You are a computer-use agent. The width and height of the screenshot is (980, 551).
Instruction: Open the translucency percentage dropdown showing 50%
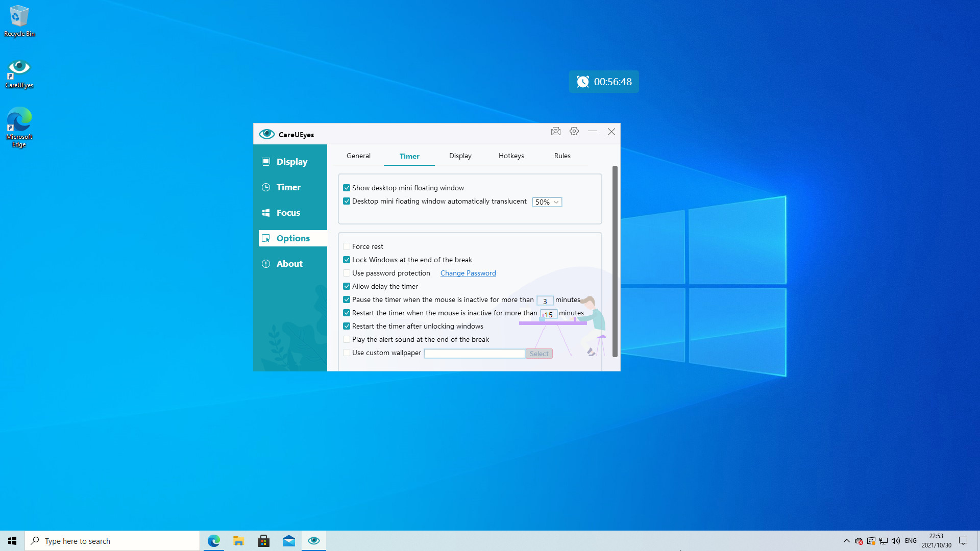point(546,202)
